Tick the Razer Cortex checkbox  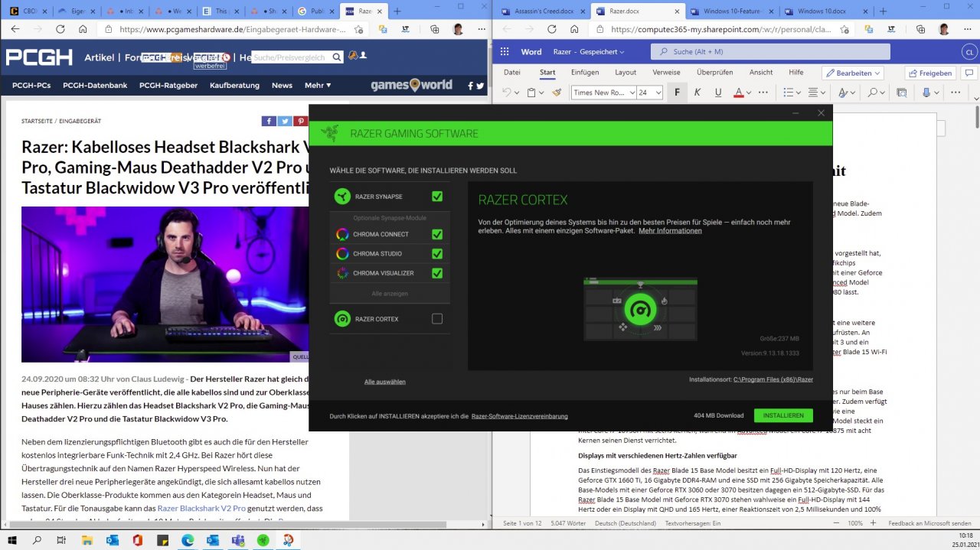click(x=437, y=319)
